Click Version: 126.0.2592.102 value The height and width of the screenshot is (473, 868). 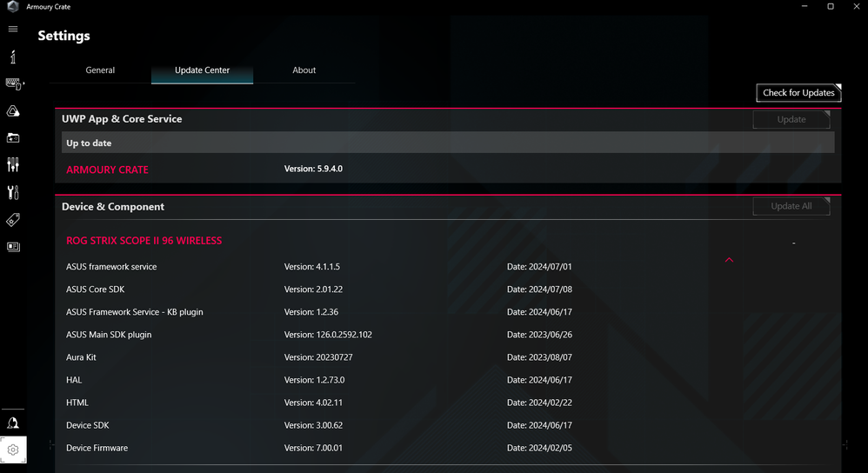(328, 335)
